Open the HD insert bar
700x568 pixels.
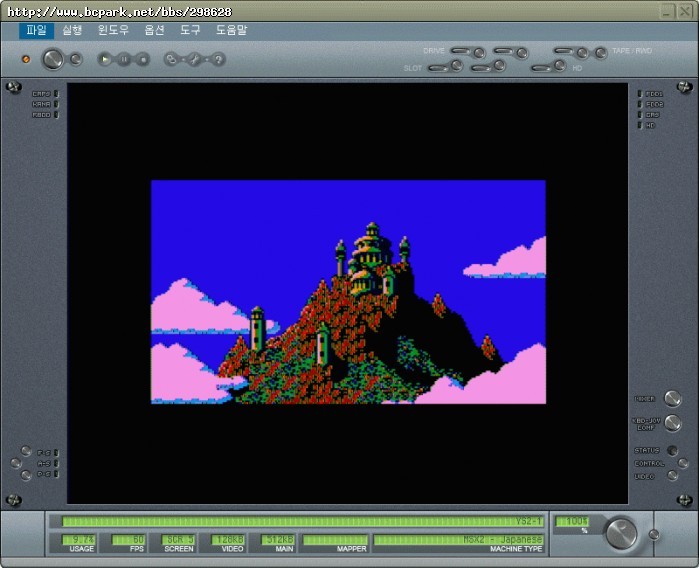[x=542, y=68]
